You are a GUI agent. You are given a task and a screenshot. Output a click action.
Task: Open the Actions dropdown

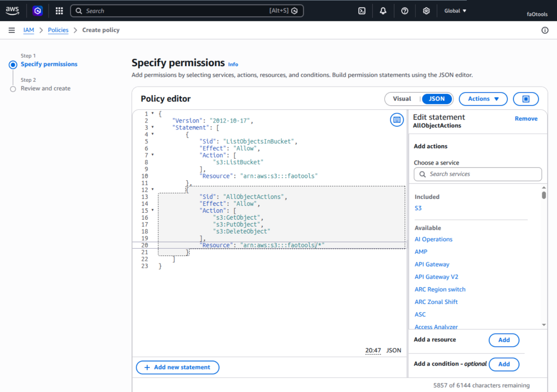[483, 99]
